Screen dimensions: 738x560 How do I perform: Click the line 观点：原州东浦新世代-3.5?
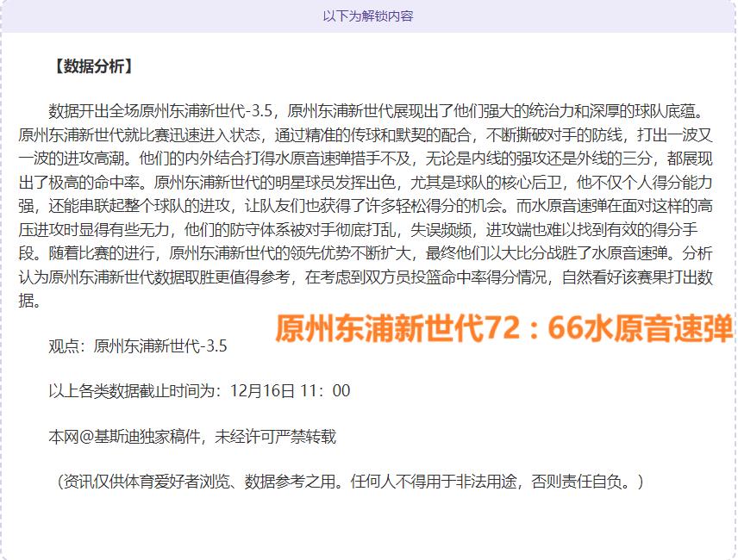(x=138, y=346)
